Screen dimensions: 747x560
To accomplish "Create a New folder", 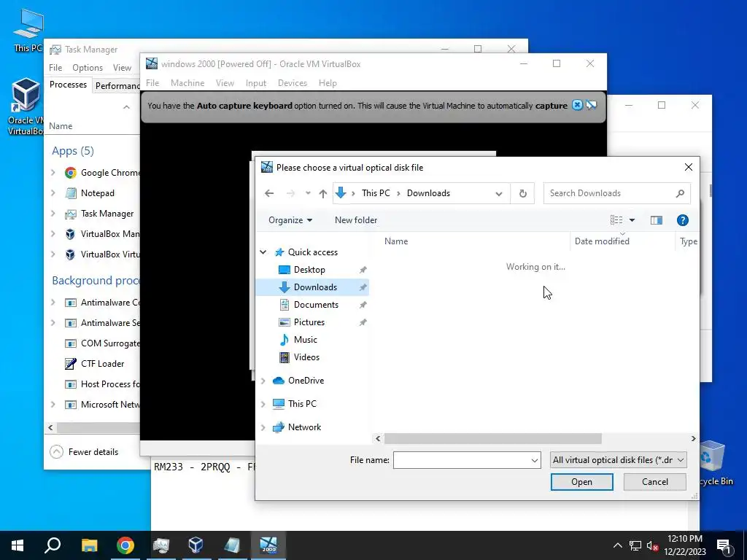I will click(x=356, y=220).
